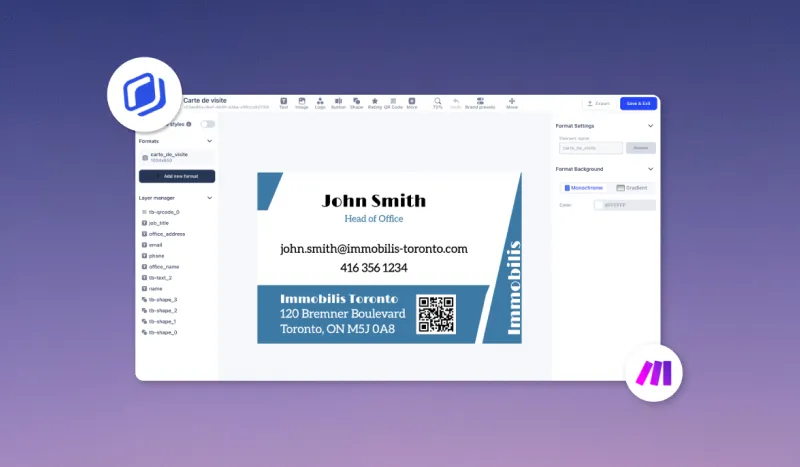Undo the last action
Screen dimensions: 800x467
point(456,103)
